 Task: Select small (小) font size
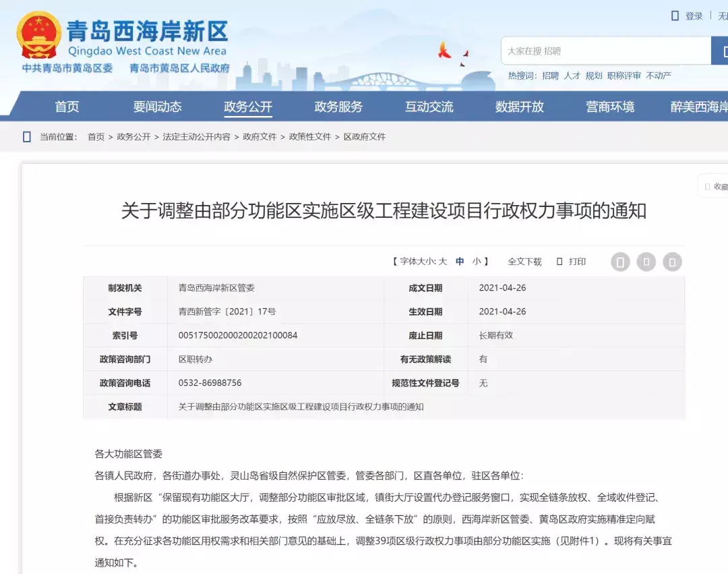click(476, 262)
